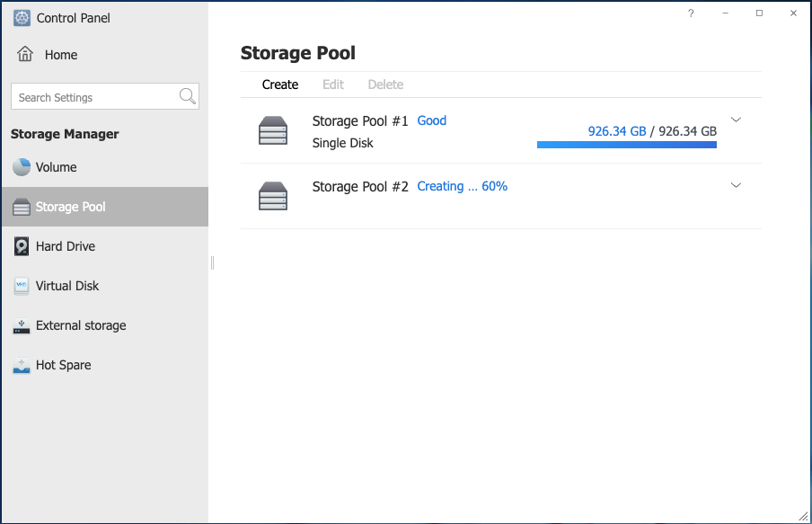Click the Creating ... 60% status
The width and height of the screenshot is (812, 524).
point(462,186)
